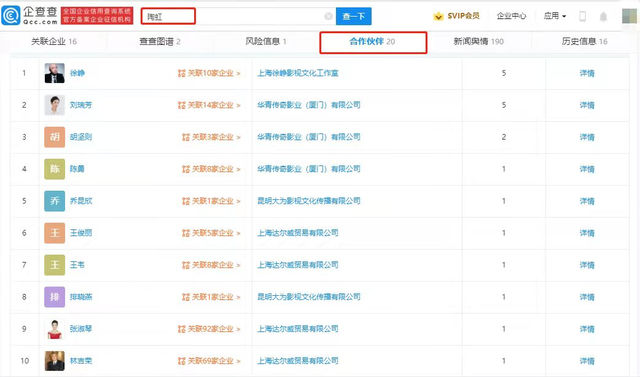Open 昆明大为影视文化传播有限公司 in row 5

309,201
